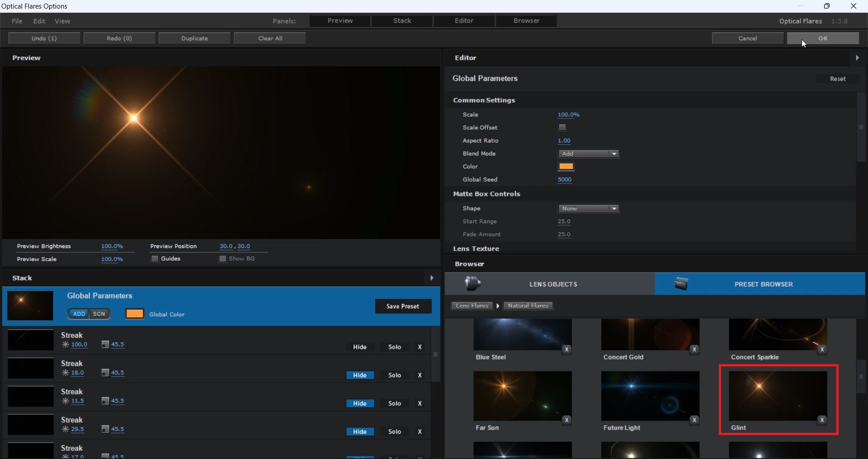Open the Editor panel flyout arrow

pos(858,58)
